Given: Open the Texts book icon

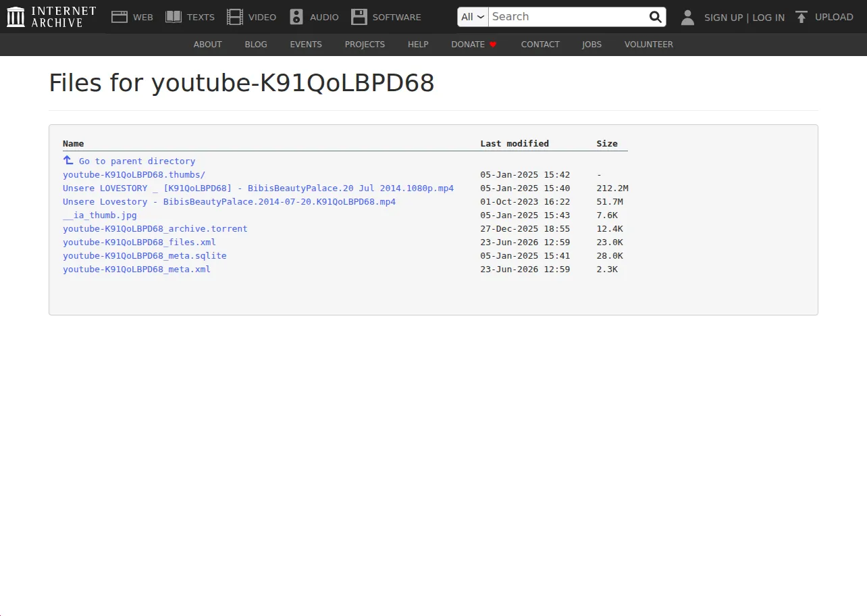Looking at the screenshot, I should pyautogui.click(x=174, y=17).
